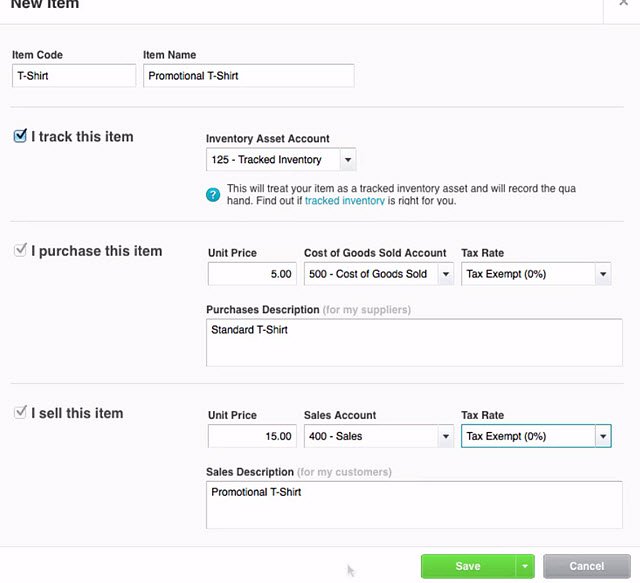Open the purchase Tax Rate dropdown

tap(602, 274)
